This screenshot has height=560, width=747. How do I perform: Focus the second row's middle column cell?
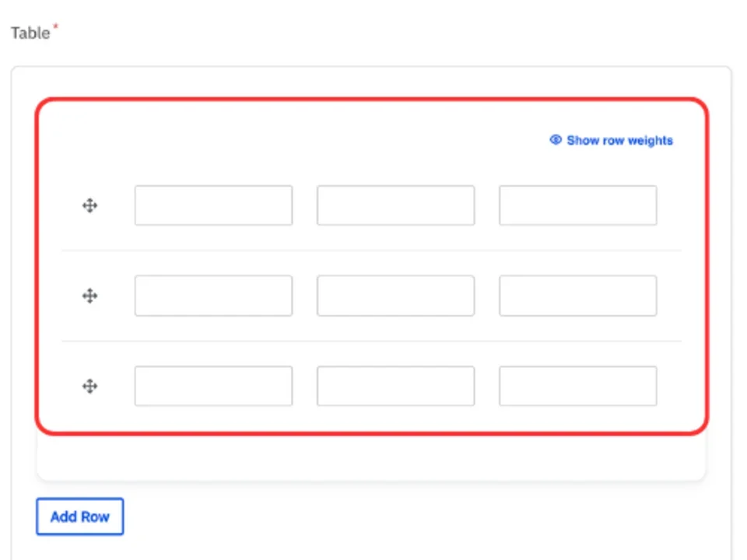click(395, 296)
